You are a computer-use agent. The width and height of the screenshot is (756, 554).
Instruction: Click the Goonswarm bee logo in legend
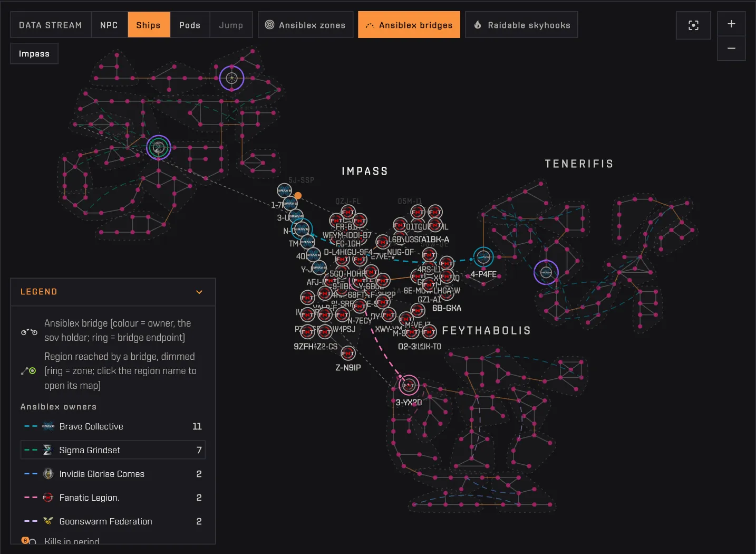coord(48,521)
